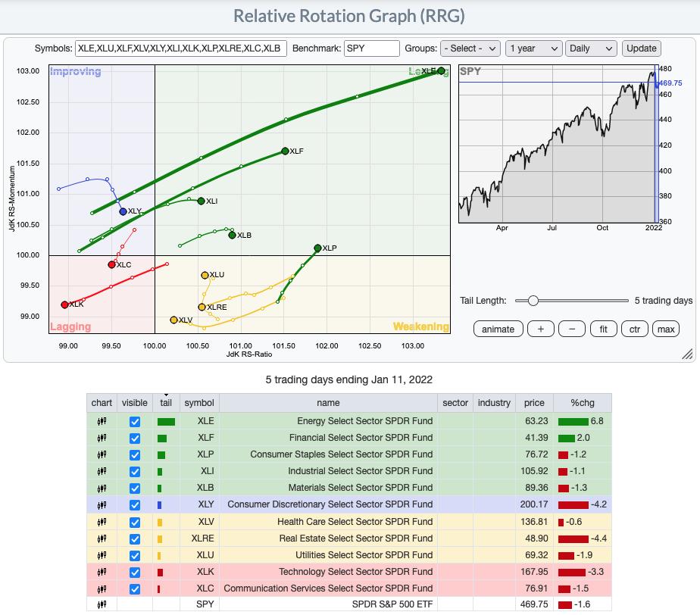Open the XLY row chart icon

tap(102, 504)
